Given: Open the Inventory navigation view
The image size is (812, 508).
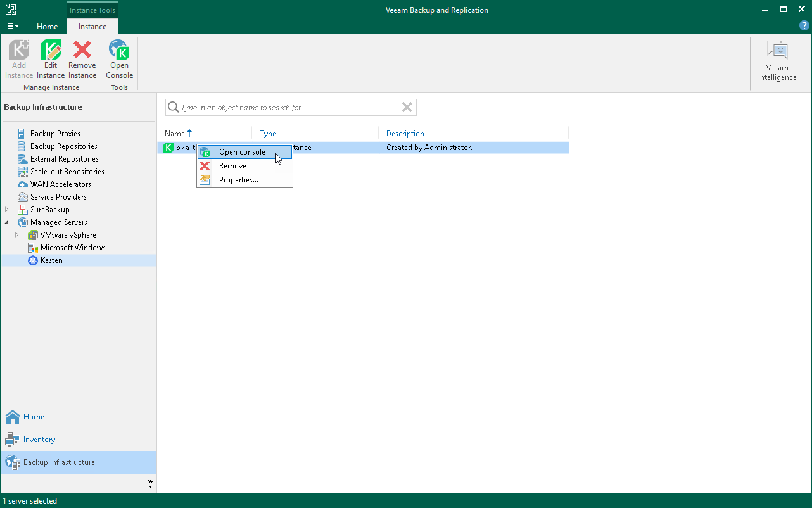Looking at the screenshot, I should [x=79, y=440].
